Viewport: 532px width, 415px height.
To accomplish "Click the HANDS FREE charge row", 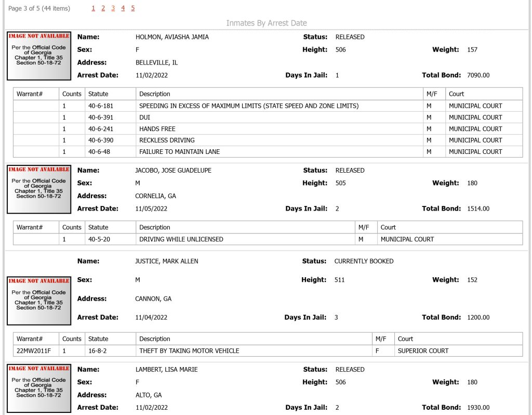I will pos(268,129).
